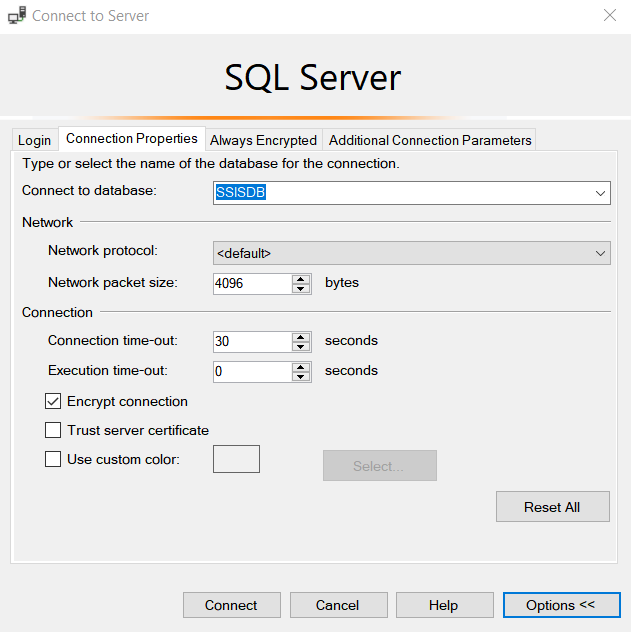The image size is (631, 632).
Task: Decrease the network packet size with down arrow
Action: (301, 288)
